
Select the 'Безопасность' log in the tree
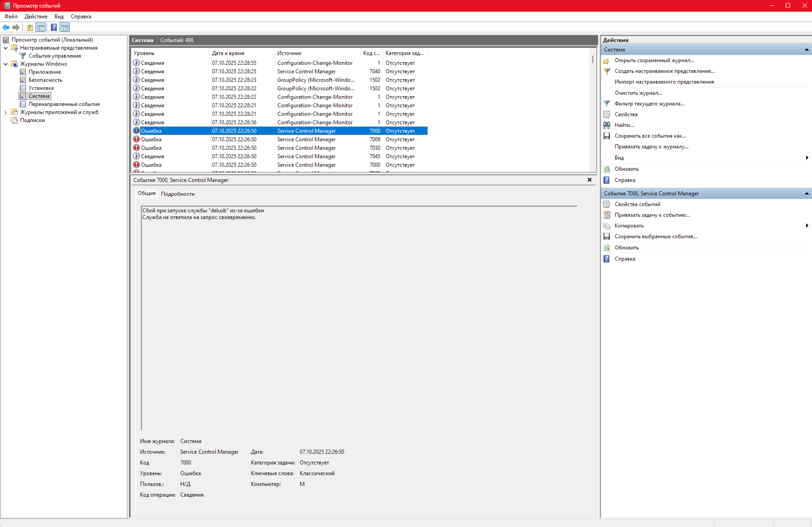click(x=45, y=80)
